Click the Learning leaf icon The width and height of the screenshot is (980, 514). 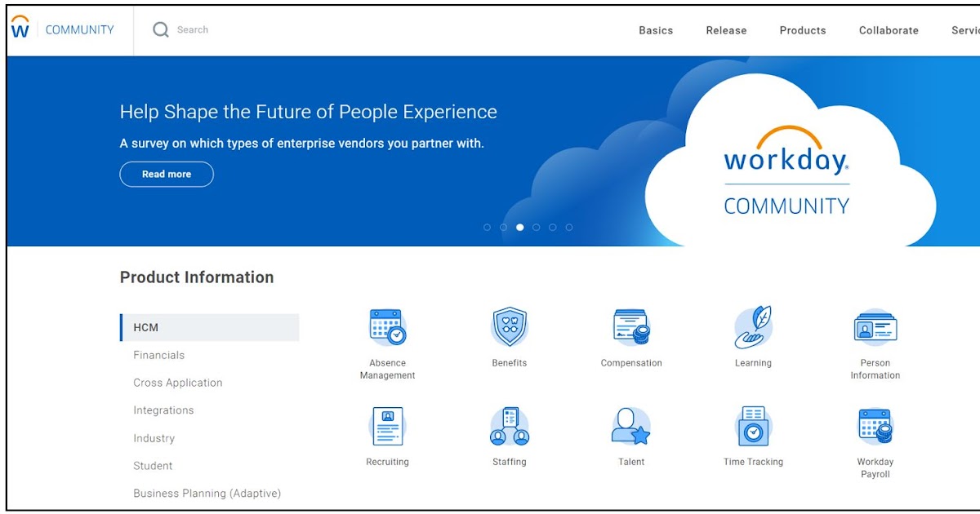752,326
